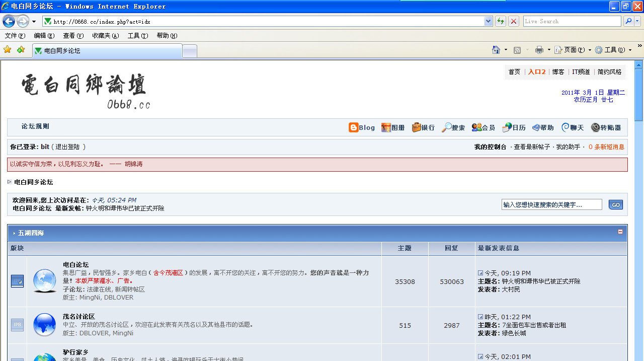Click the browser Back arrow button
This screenshot has height=361, width=644.
[x=9, y=21]
